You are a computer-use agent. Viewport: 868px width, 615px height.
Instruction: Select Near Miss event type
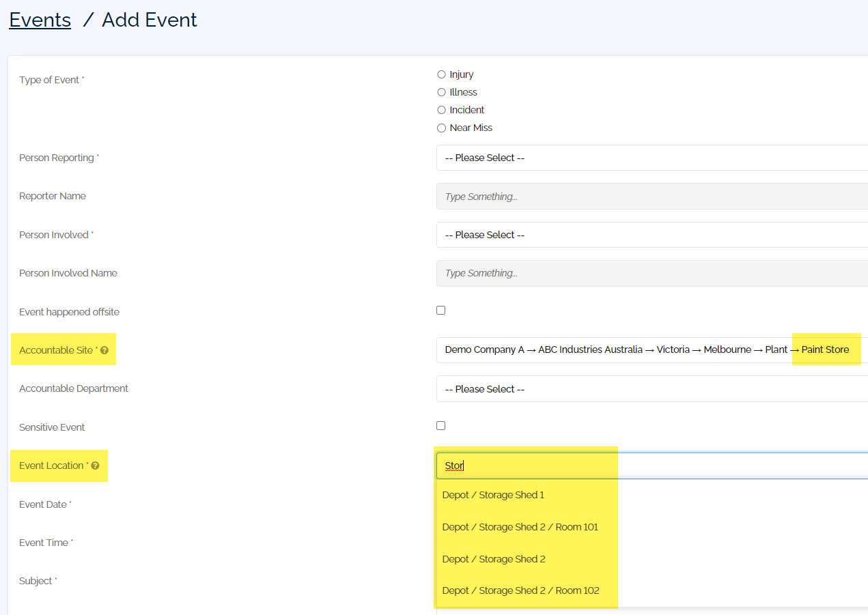pyautogui.click(x=441, y=127)
